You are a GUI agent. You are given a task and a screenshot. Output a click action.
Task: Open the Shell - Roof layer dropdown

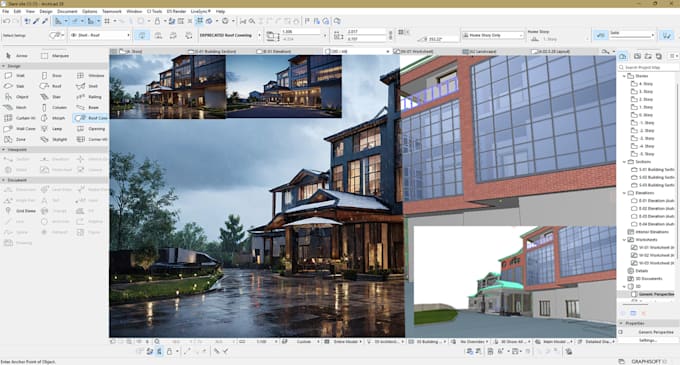[100, 35]
